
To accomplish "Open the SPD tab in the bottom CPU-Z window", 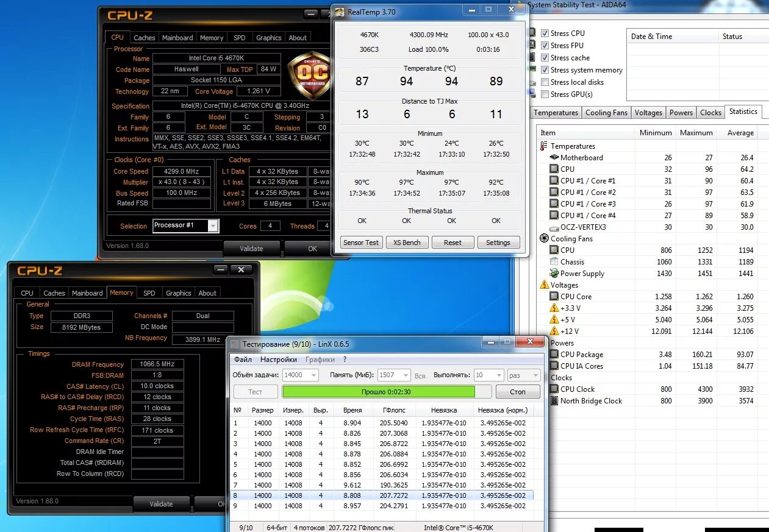I will tap(149, 293).
